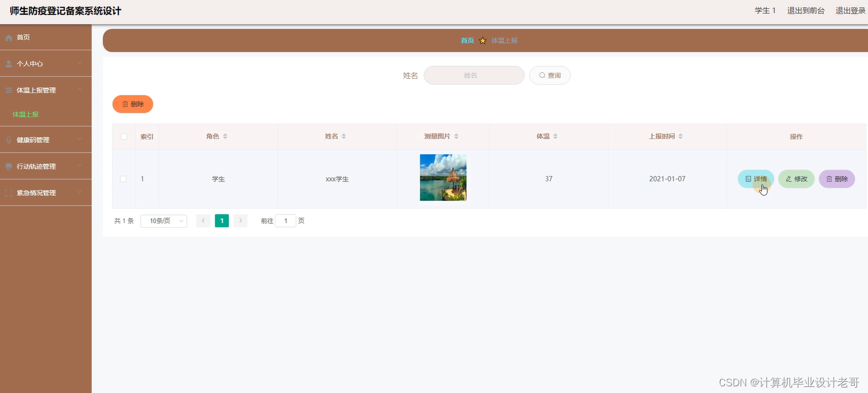
Task: Click the 37 temperature cell
Action: point(549,179)
